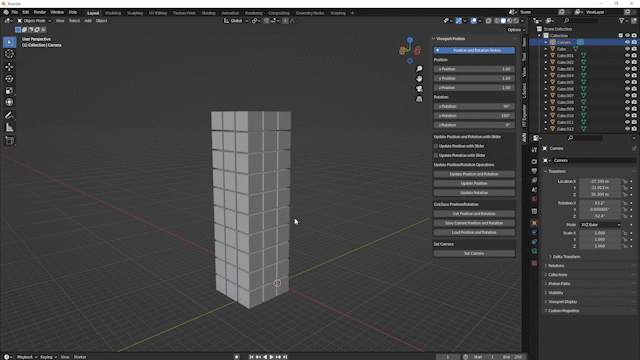Toggle lock for Location X

point(624,181)
